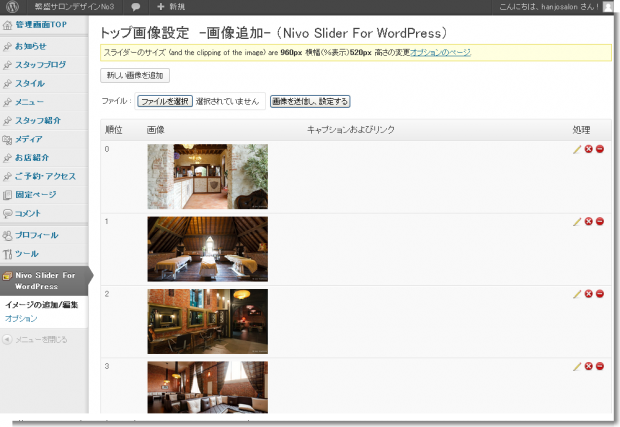Open the +新規 menu in admin bar
The image size is (620, 427).
tap(170, 7)
